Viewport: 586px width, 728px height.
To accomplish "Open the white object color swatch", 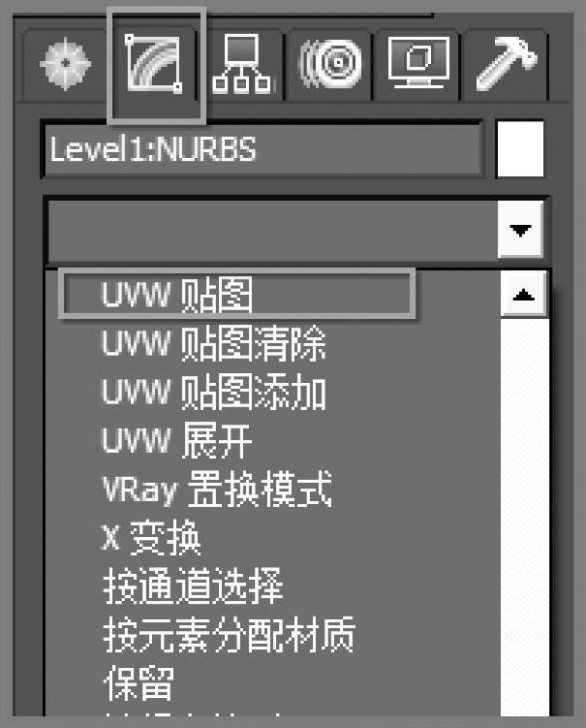I will (x=520, y=149).
